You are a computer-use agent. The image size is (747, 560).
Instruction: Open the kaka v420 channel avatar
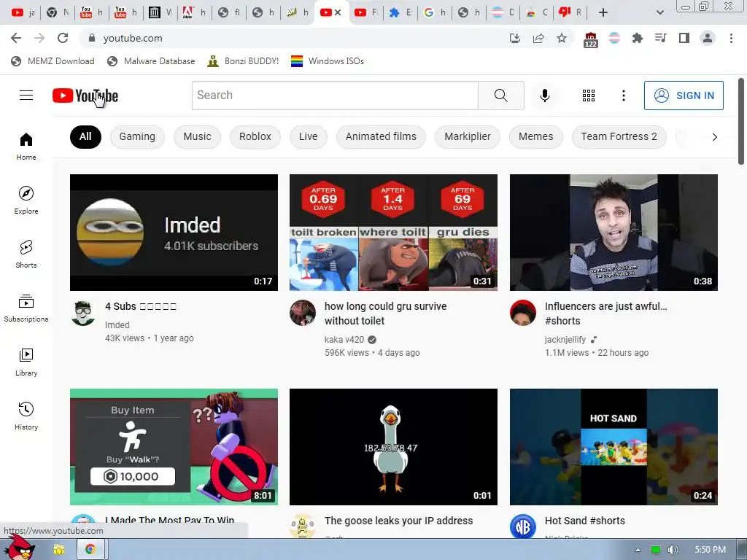tap(303, 313)
